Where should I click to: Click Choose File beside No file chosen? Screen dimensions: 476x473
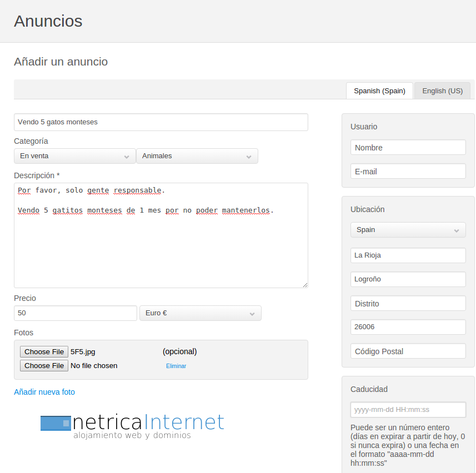tap(44, 366)
